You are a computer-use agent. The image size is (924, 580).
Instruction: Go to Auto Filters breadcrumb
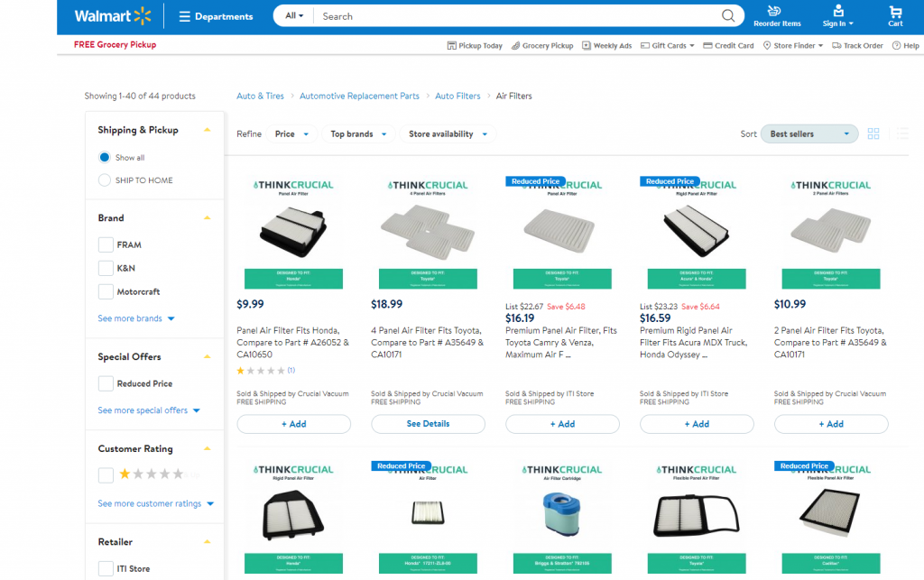(x=457, y=96)
